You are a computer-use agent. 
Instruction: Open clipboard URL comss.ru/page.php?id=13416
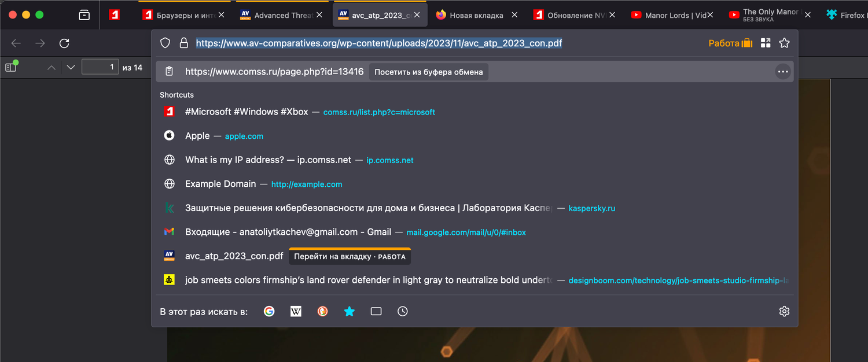[274, 72]
